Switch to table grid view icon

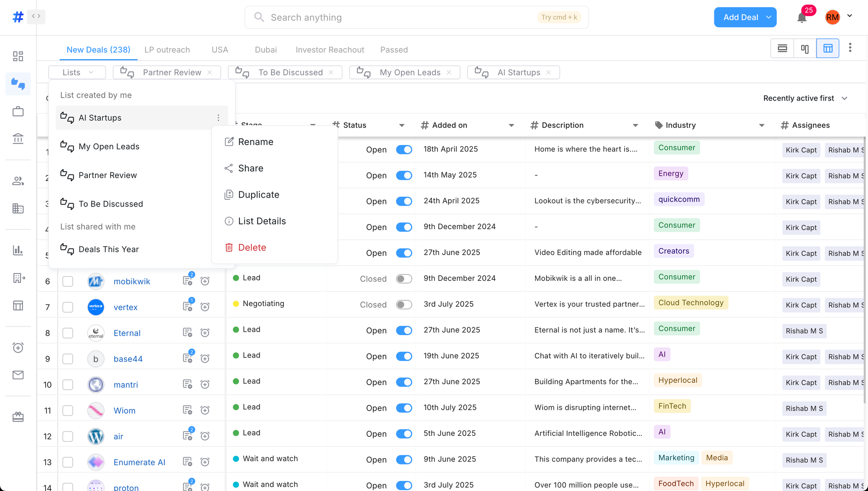(x=828, y=48)
